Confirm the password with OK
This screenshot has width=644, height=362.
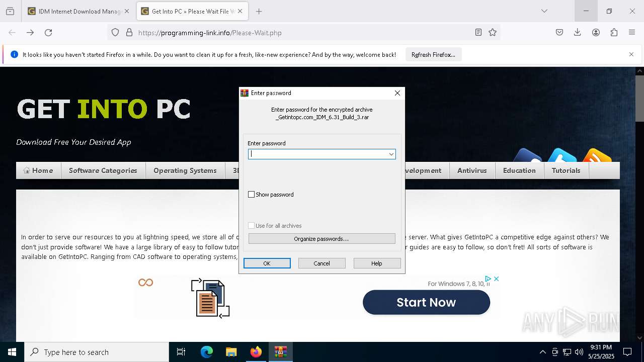click(267, 263)
